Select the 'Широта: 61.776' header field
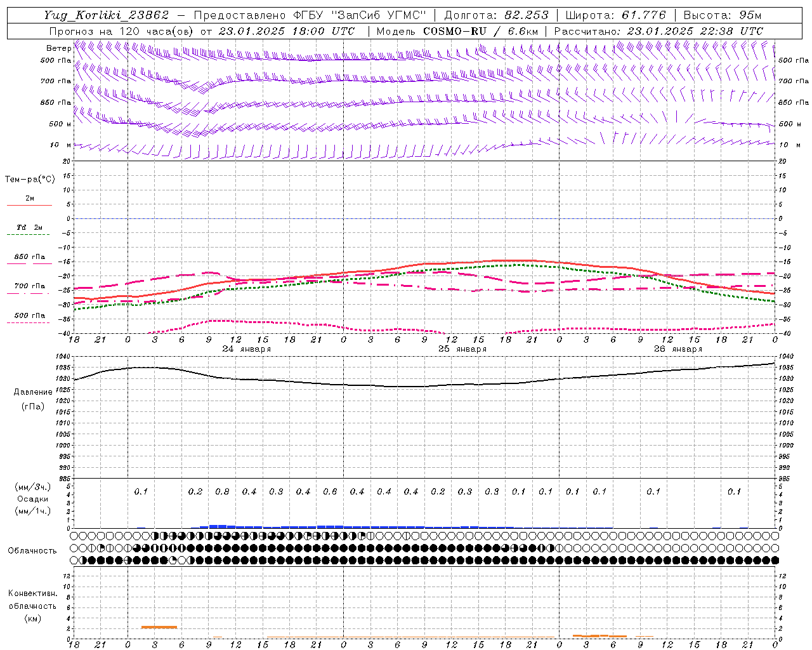Image resolution: width=812 pixels, height=650 pixels. tap(615, 15)
